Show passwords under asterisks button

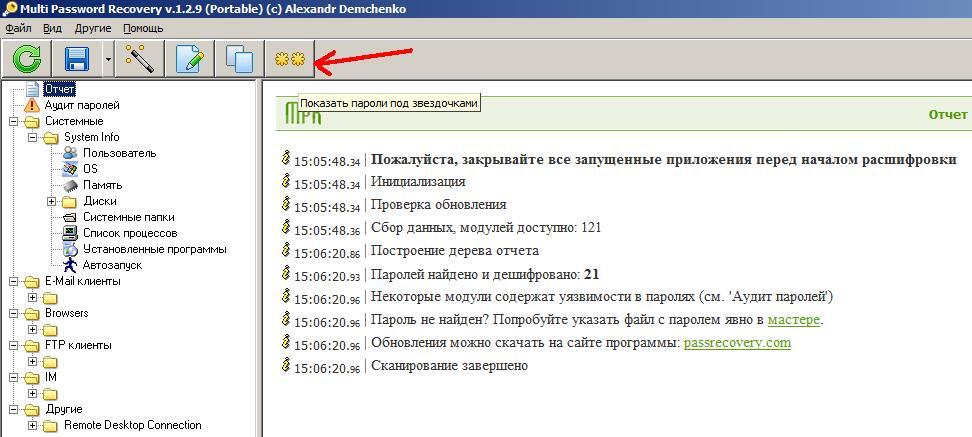(x=289, y=59)
